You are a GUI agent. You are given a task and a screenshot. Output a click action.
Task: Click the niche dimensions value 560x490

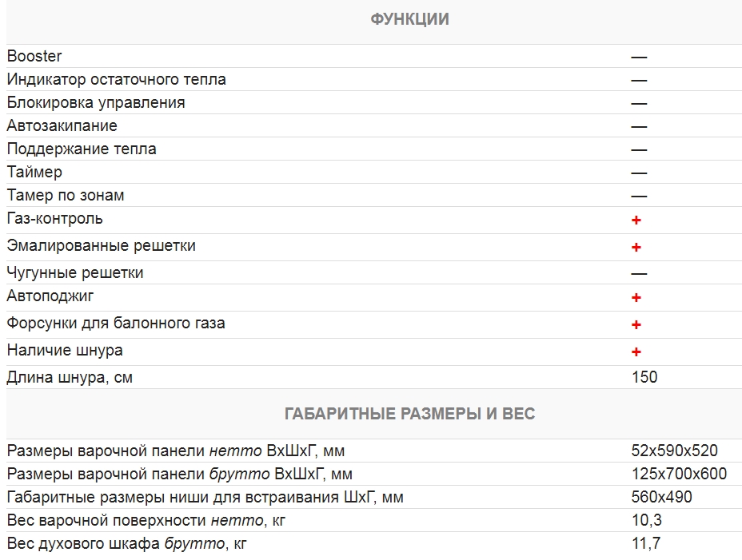(x=661, y=497)
